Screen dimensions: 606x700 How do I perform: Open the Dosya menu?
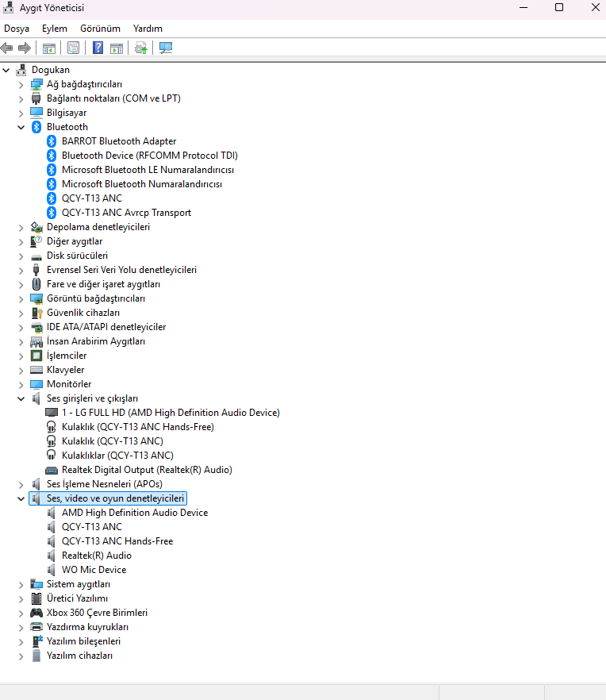tap(17, 29)
